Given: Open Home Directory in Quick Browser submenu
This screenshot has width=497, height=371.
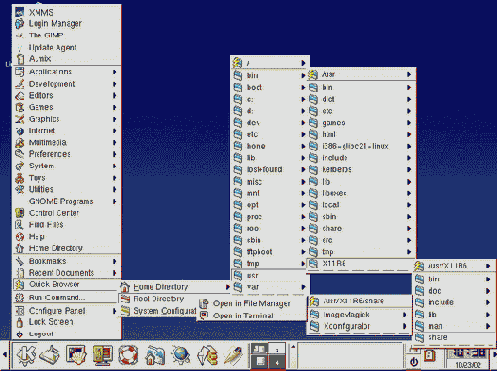Looking at the screenshot, I should tap(175, 287).
